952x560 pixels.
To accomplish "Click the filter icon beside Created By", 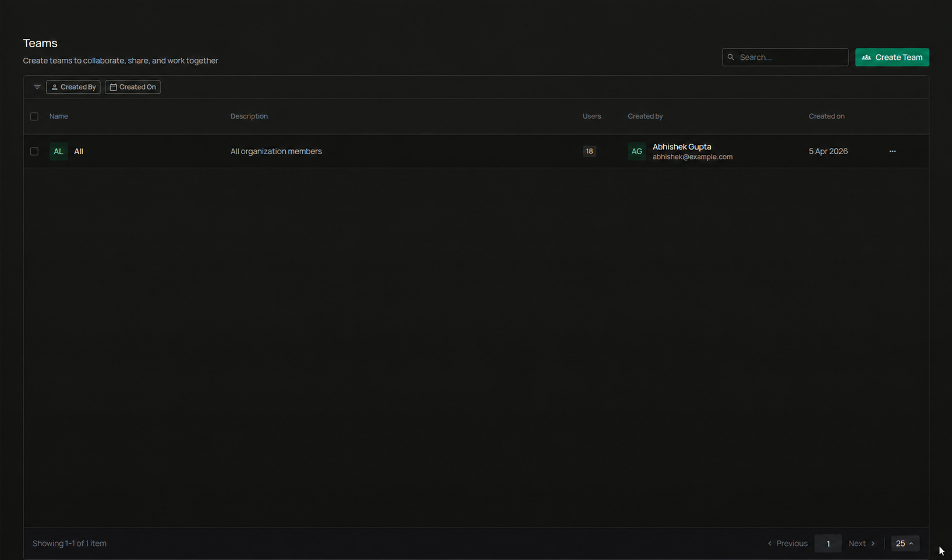I will 37,87.
